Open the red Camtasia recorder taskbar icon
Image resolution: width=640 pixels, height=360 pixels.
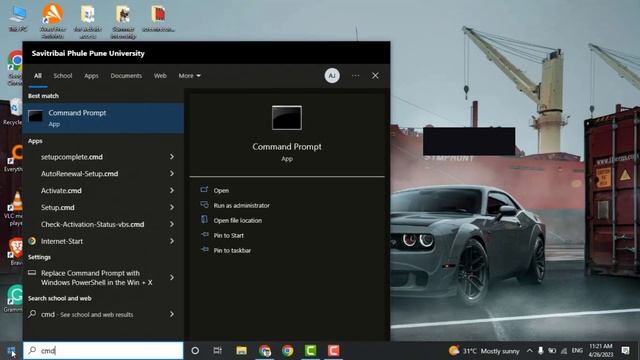click(x=333, y=351)
